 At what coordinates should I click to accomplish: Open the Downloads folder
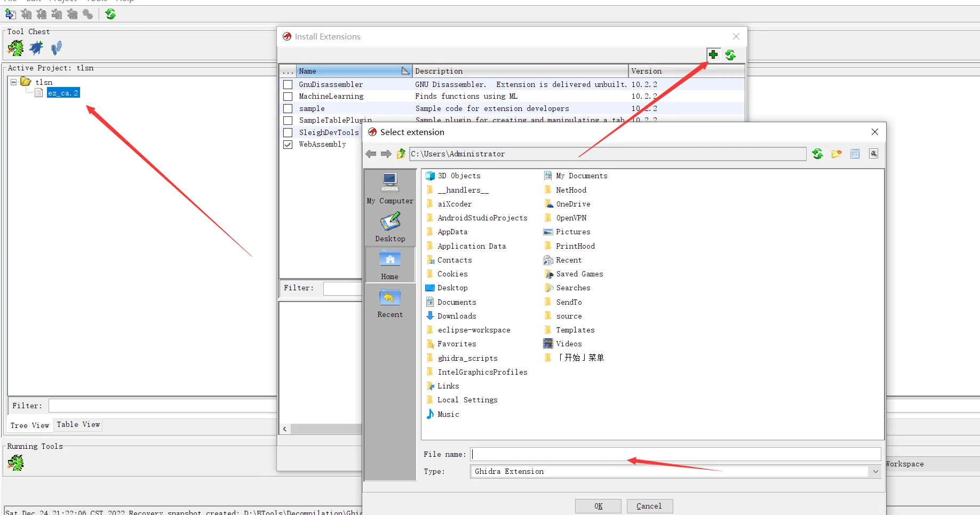pos(451,316)
